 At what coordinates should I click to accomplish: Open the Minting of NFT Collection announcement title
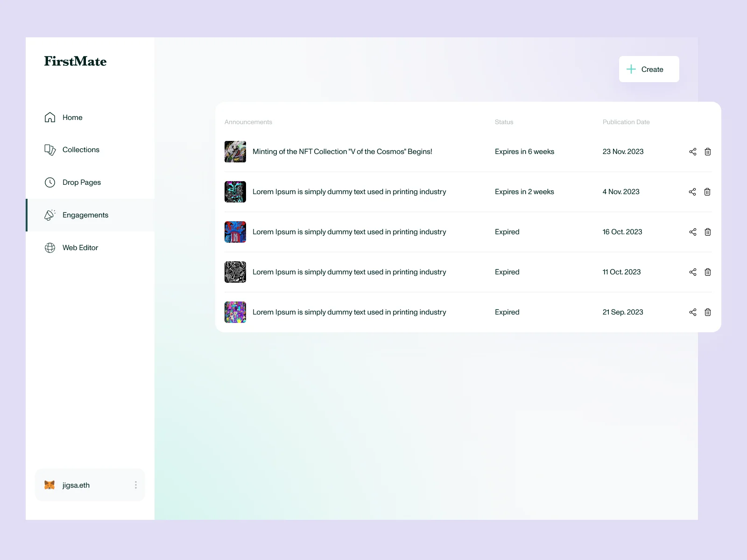(x=342, y=152)
